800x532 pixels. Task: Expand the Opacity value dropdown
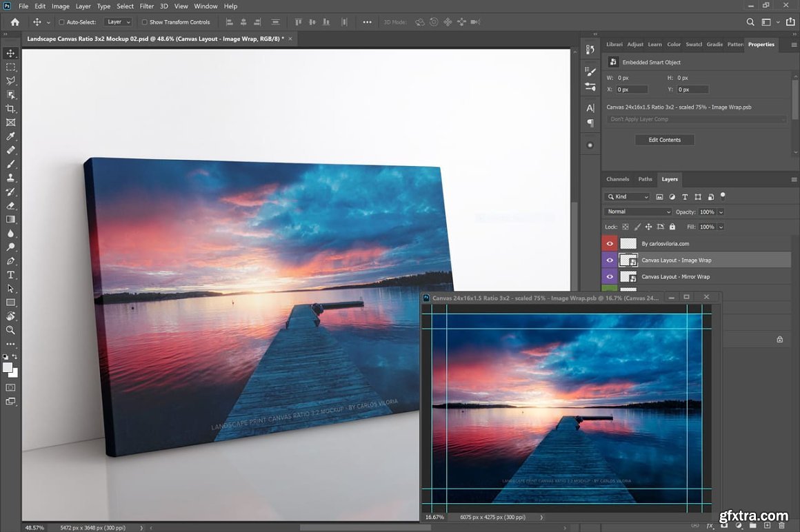[x=721, y=212]
